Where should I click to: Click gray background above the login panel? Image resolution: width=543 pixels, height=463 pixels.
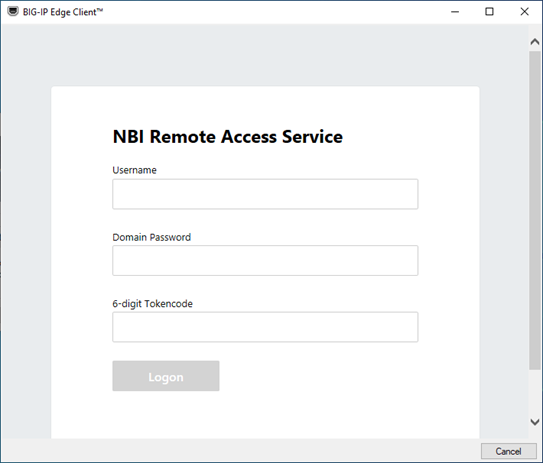(265, 55)
